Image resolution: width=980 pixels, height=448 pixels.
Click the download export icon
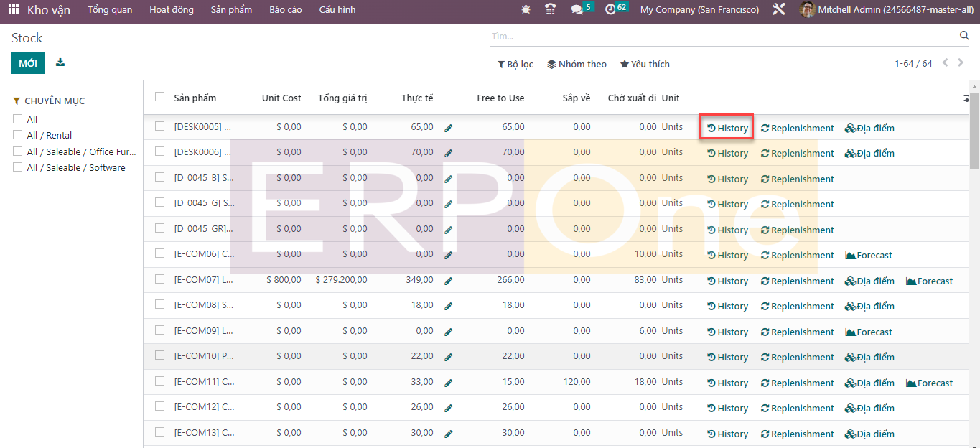click(x=60, y=62)
